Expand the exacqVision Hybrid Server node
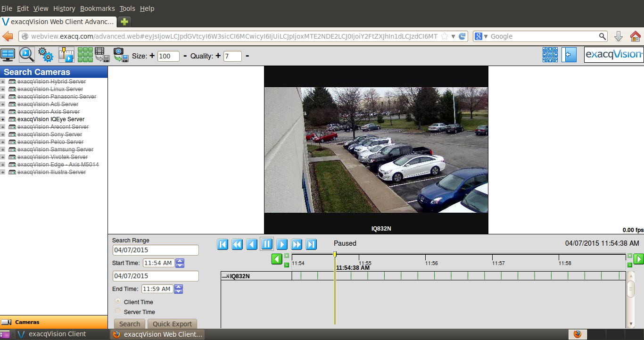Viewport: 644px width, 340px height. (x=3, y=82)
